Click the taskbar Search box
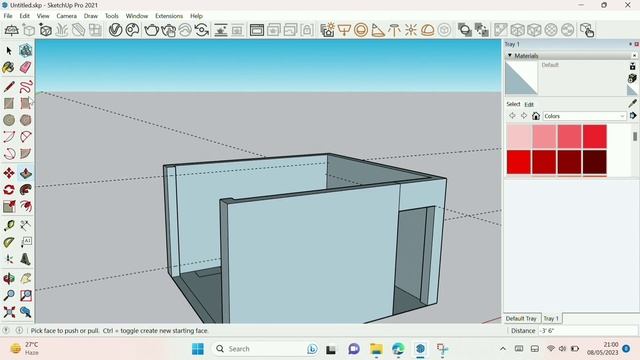This screenshot has width=640, height=360. (267, 349)
